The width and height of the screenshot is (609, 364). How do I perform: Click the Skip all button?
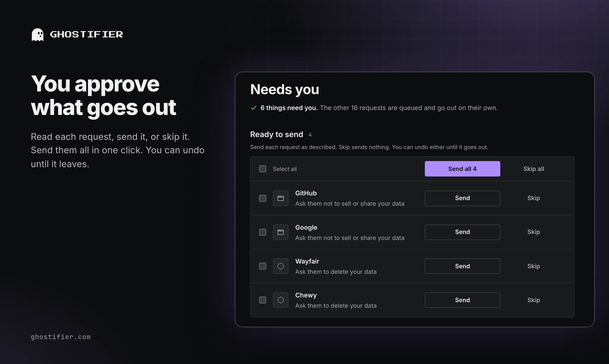click(x=533, y=169)
